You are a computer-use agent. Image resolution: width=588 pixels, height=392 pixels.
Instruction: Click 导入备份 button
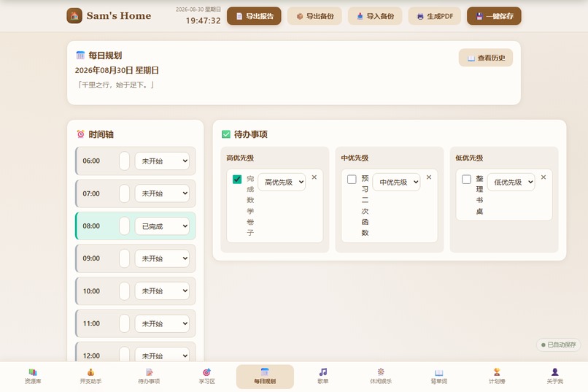click(375, 16)
